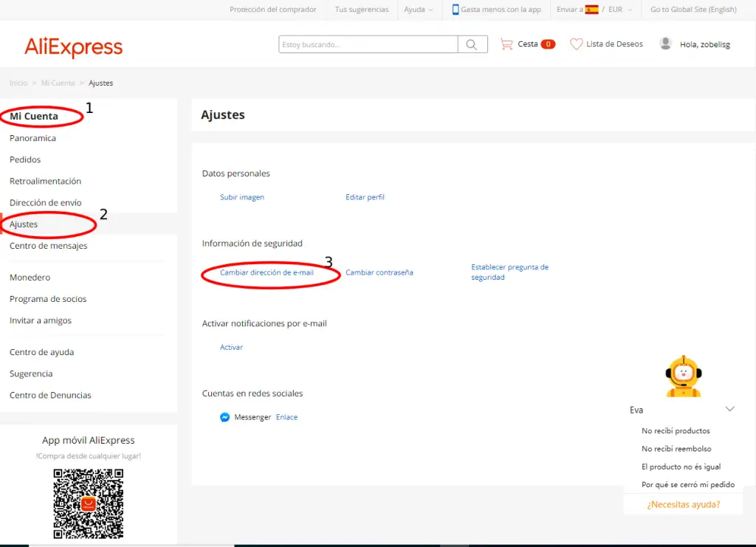756x547 pixels.
Task: Open Monedero in sidebar
Action: 30,278
